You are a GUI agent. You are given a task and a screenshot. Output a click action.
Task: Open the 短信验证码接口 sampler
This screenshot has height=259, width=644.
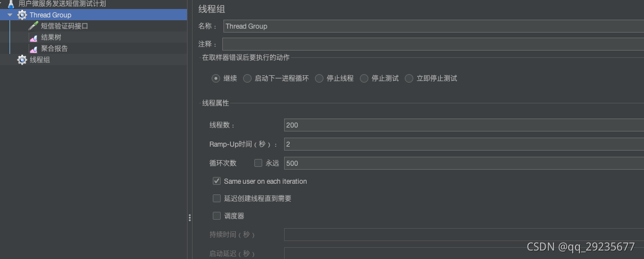[65, 26]
